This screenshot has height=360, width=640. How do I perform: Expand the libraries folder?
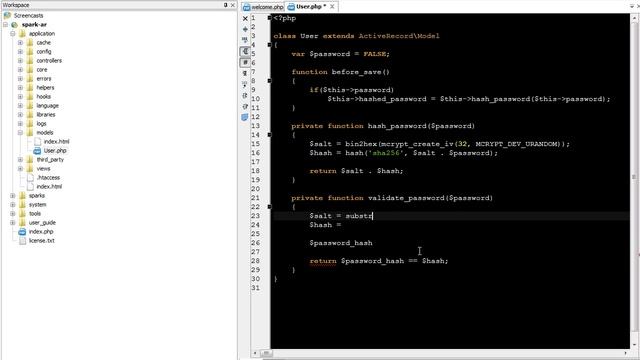pos(20,114)
